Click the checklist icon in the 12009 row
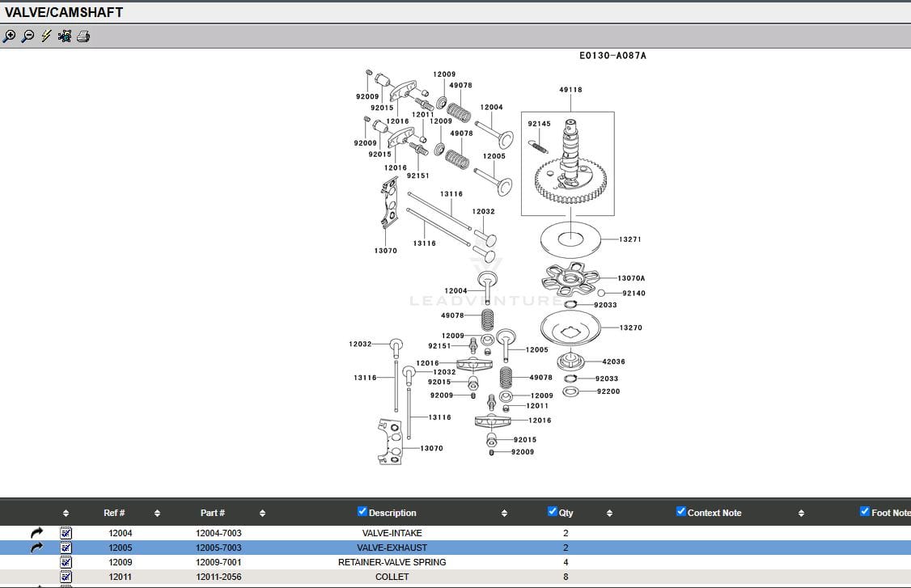This screenshot has height=588, width=911. tap(66, 562)
